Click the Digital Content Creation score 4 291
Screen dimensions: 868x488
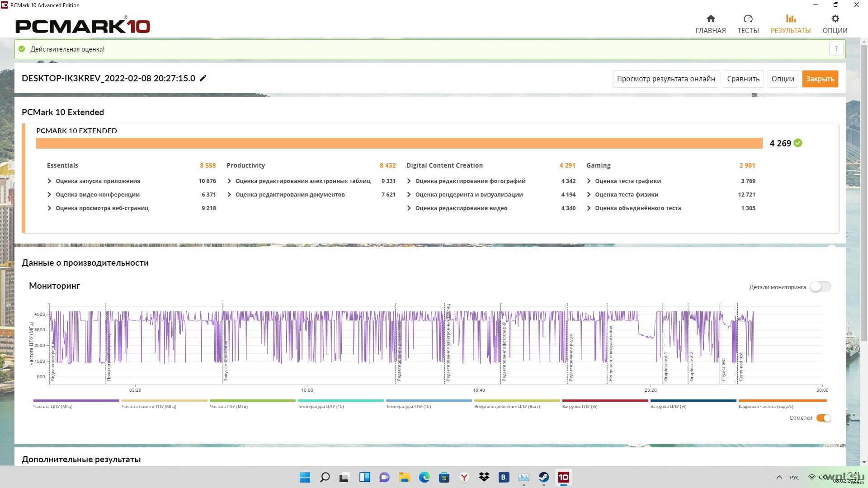coord(567,165)
